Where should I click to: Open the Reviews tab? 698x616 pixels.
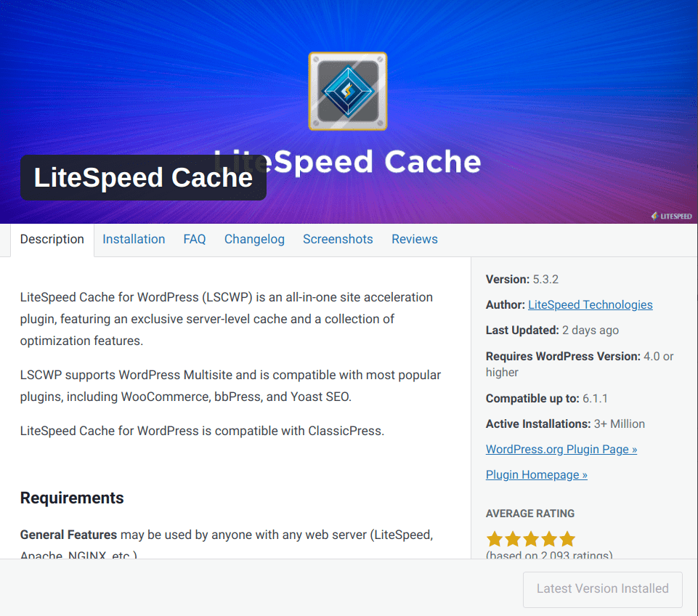pyautogui.click(x=414, y=238)
